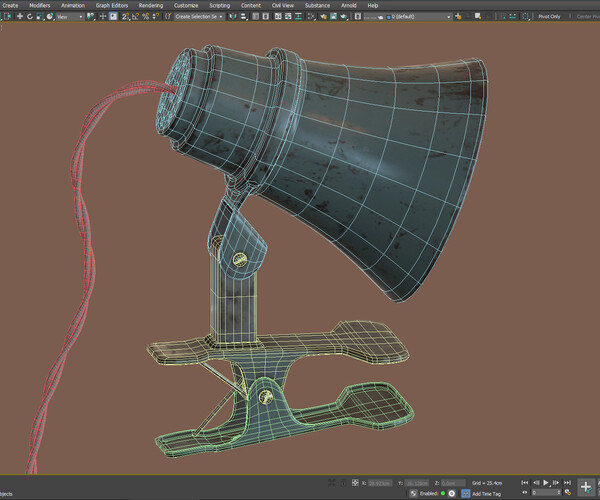Go to End frame
The height and width of the screenshot is (500, 600).
[567, 483]
